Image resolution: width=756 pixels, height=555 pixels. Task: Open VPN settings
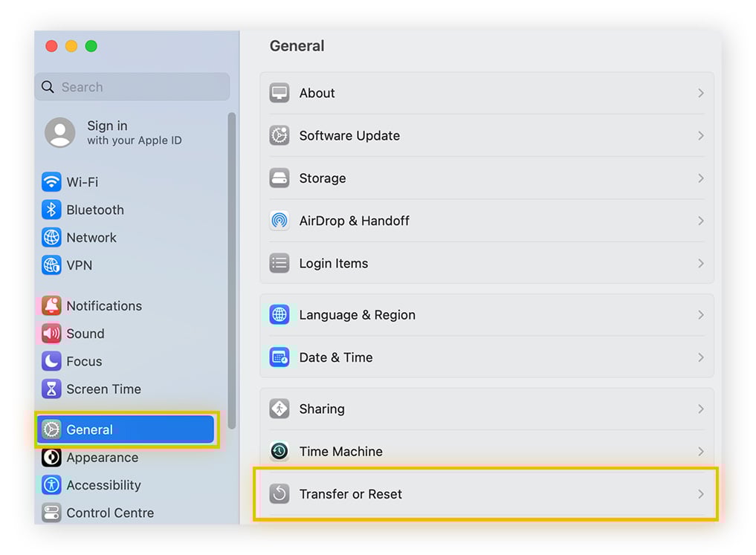tap(51, 265)
